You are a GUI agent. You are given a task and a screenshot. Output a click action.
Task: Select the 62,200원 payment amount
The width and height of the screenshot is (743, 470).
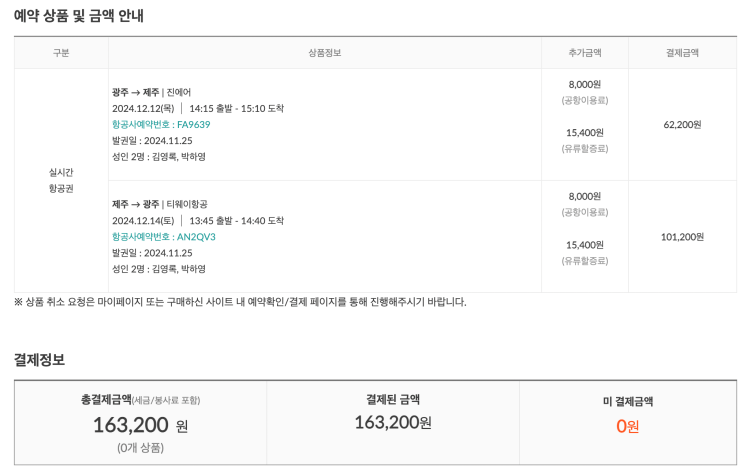click(x=682, y=125)
